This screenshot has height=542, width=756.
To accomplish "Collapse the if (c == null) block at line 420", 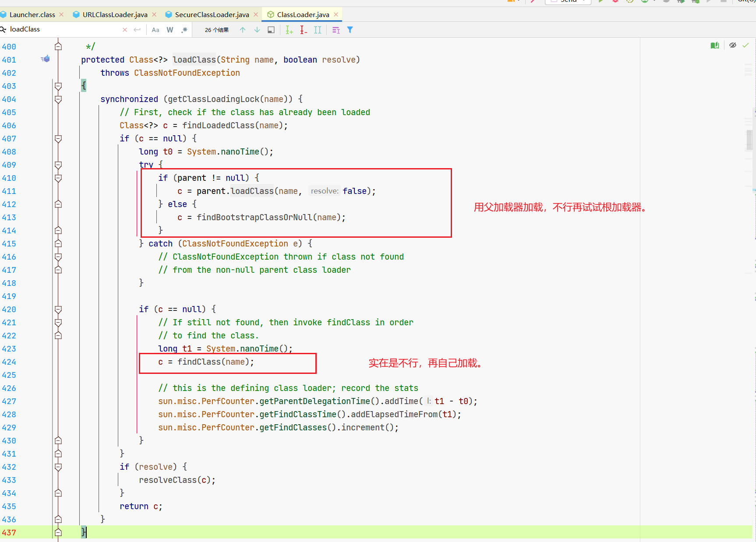I will pyautogui.click(x=58, y=310).
